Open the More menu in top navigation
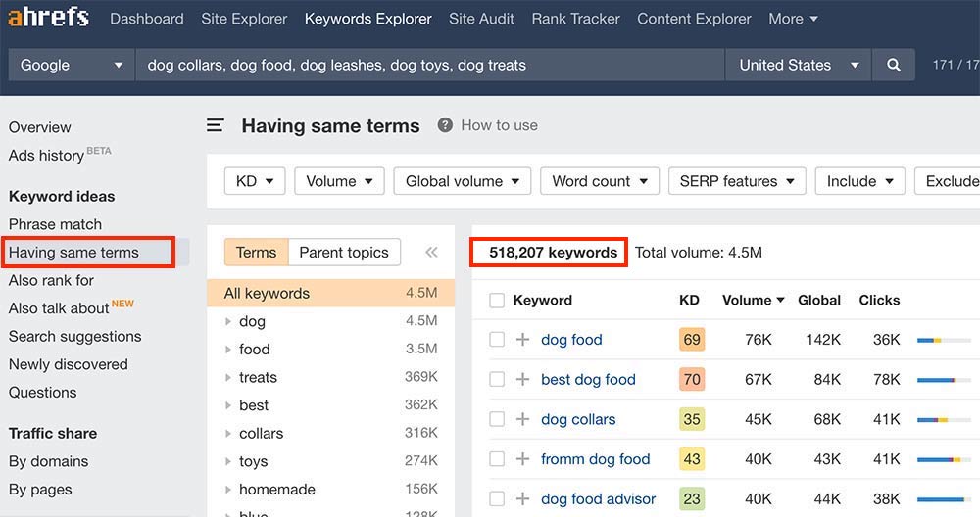Screen dimensions: 980x517 tap(793, 19)
